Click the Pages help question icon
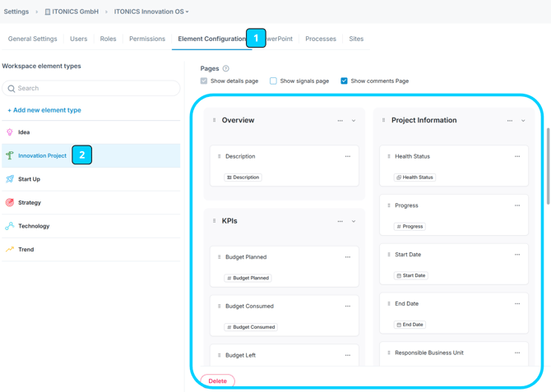Screen dimensions: 551x392 (x=226, y=69)
